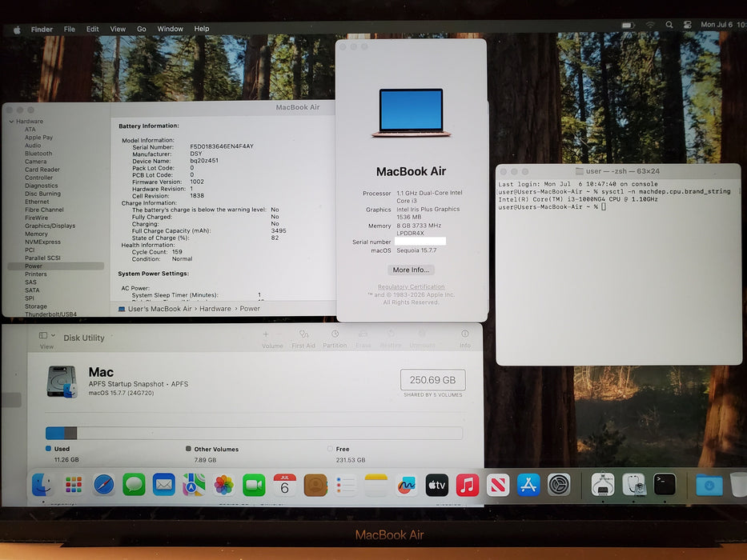Select Graphics/Displays in Hardware list
The width and height of the screenshot is (747, 560).
pyautogui.click(x=50, y=226)
